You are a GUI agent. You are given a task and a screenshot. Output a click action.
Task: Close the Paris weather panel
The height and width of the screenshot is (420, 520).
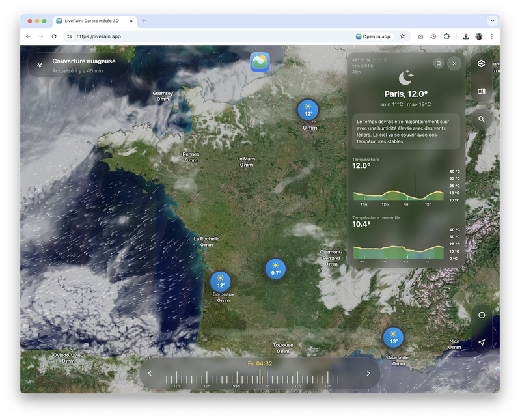(454, 64)
